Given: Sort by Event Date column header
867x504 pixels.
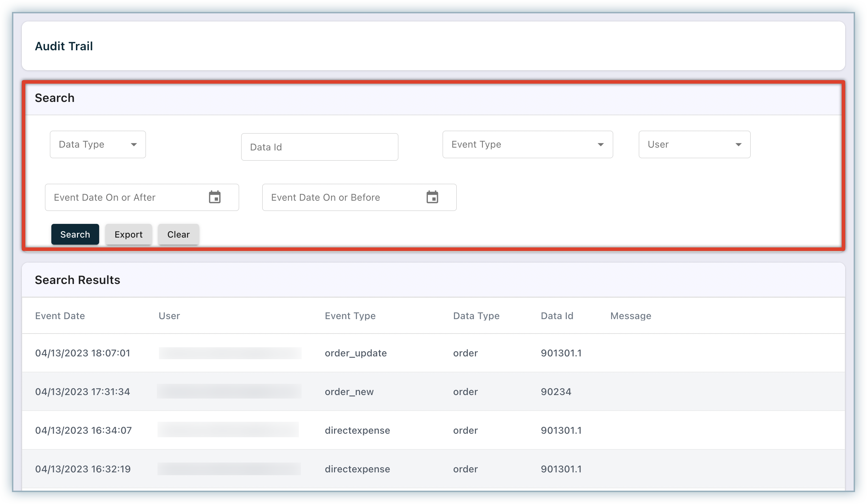Looking at the screenshot, I should pos(60,316).
